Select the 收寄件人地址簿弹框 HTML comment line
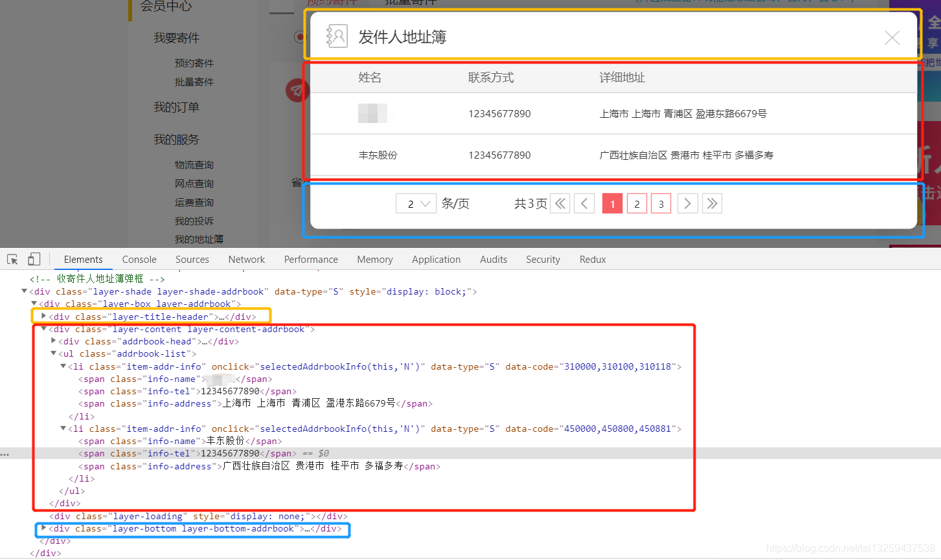The height and width of the screenshot is (560, 941). (x=97, y=279)
